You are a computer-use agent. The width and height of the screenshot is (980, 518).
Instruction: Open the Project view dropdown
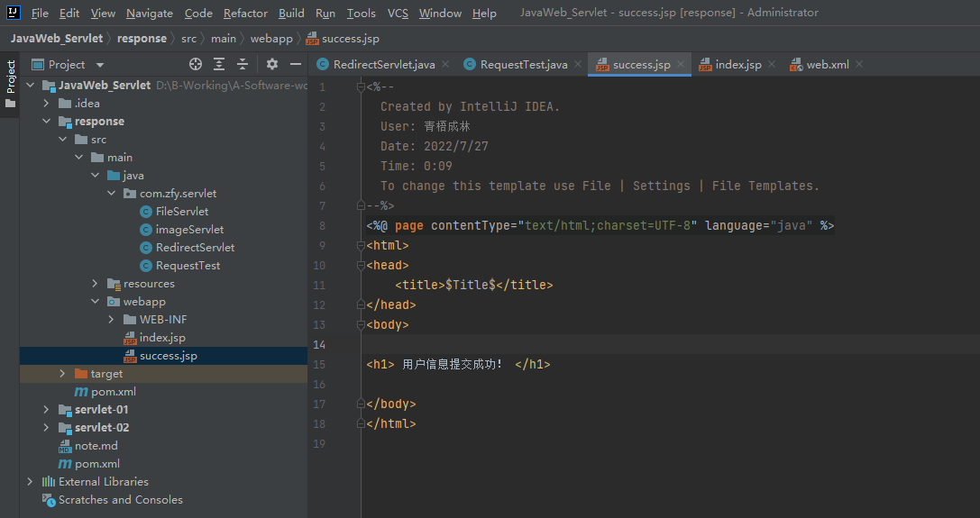pos(100,65)
